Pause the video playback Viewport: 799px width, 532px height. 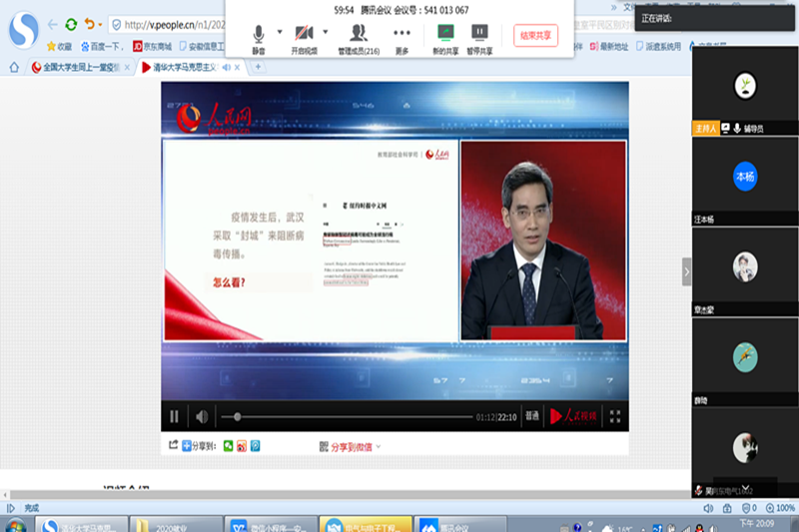175,416
